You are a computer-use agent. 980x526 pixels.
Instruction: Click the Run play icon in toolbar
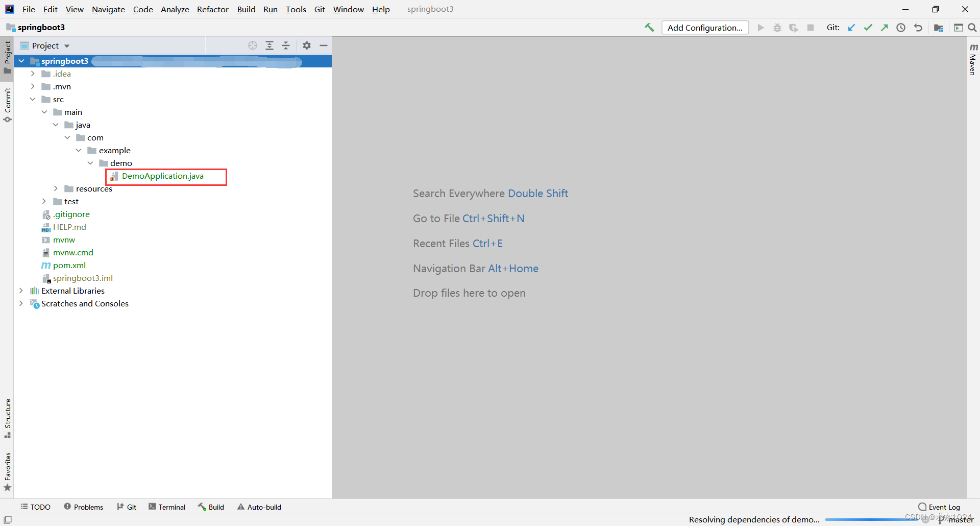[x=761, y=28]
